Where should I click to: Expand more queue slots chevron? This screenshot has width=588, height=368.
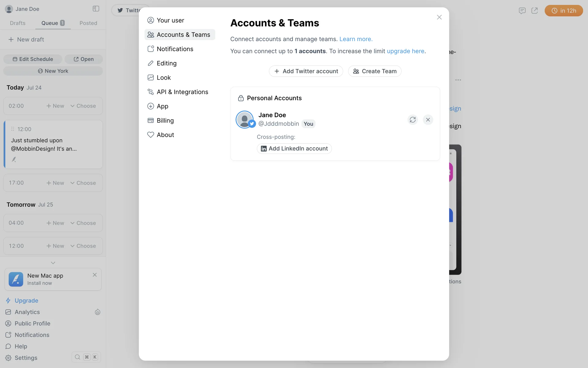(53, 263)
